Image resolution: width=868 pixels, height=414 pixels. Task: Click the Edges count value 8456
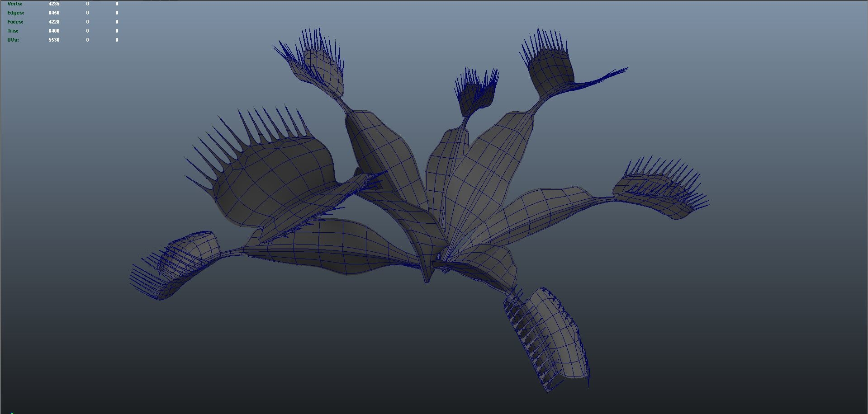54,13
